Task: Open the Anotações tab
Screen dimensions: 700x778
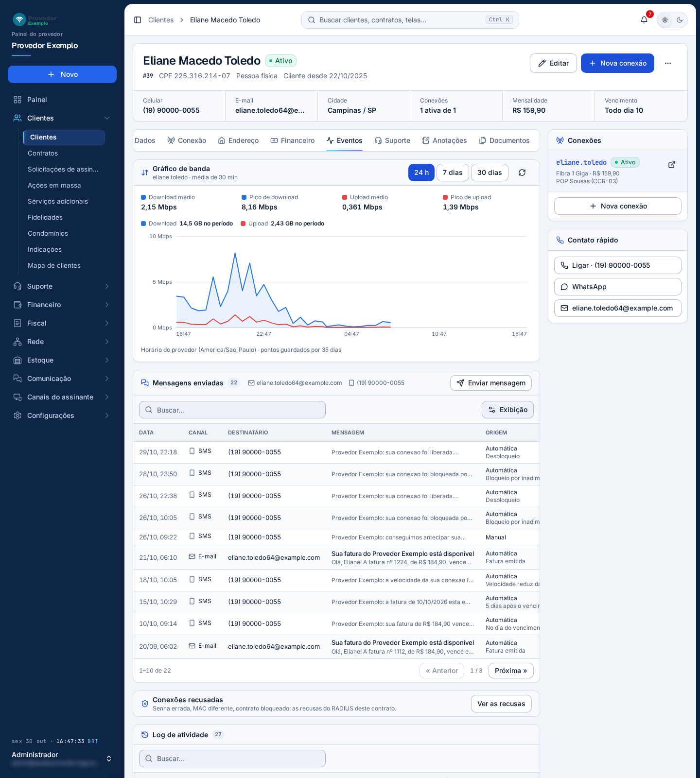Action: 444,140
